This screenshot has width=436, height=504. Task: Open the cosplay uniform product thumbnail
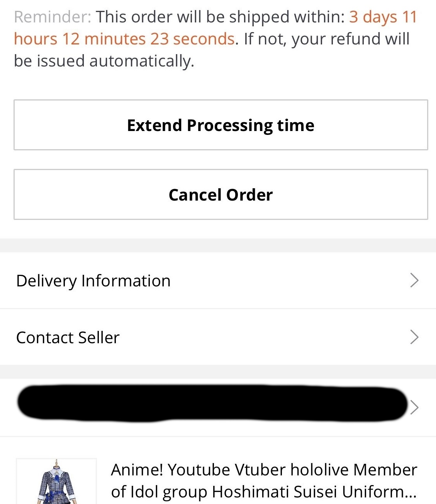point(56,482)
